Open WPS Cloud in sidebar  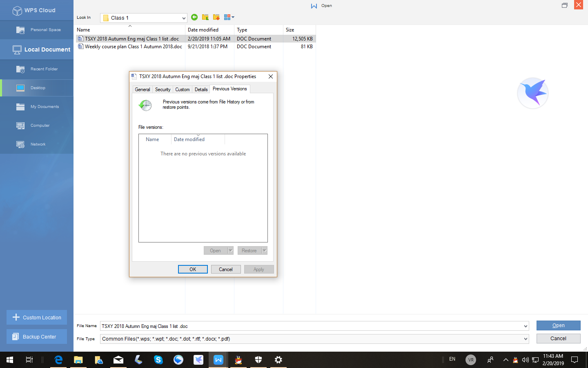[37, 10]
